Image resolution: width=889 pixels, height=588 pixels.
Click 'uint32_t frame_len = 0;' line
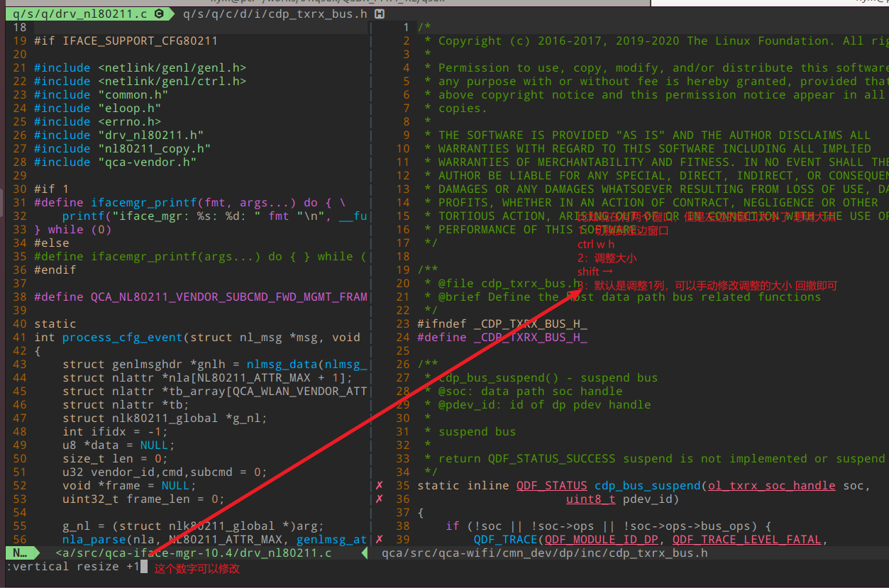point(143,499)
